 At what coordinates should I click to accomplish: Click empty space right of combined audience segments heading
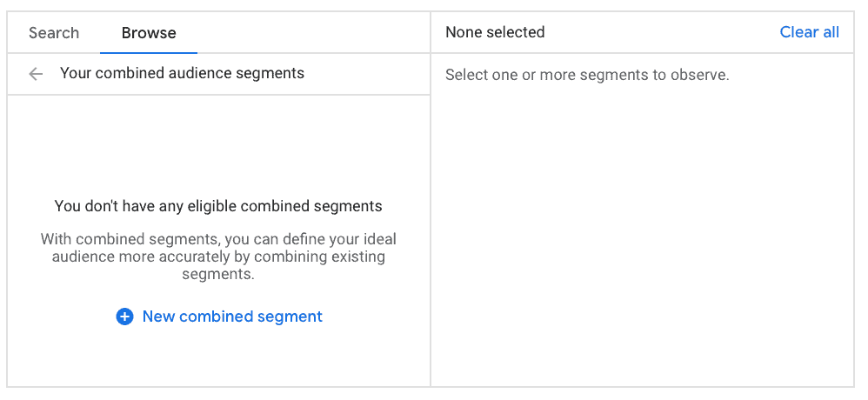tap(365, 74)
